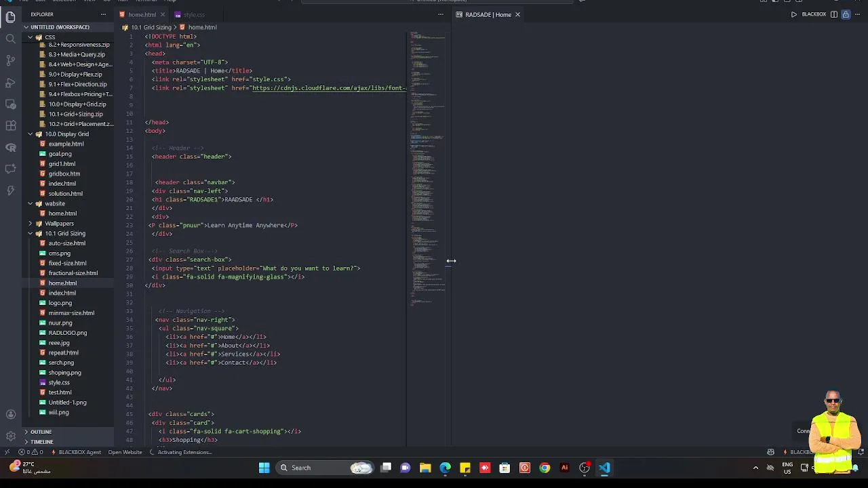This screenshot has height=488, width=868.
Task: Open Explorer more actions ellipsis
Action: (103, 14)
